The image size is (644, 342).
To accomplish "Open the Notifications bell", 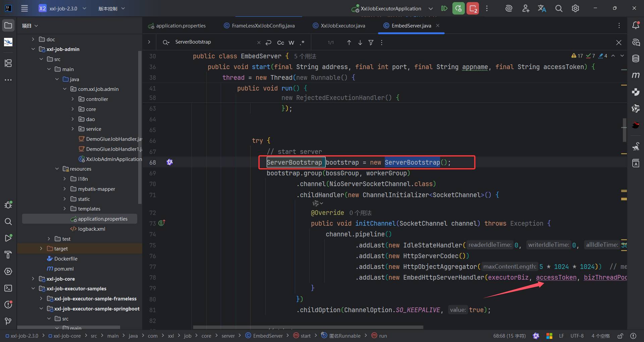I will [x=636, y=25].
